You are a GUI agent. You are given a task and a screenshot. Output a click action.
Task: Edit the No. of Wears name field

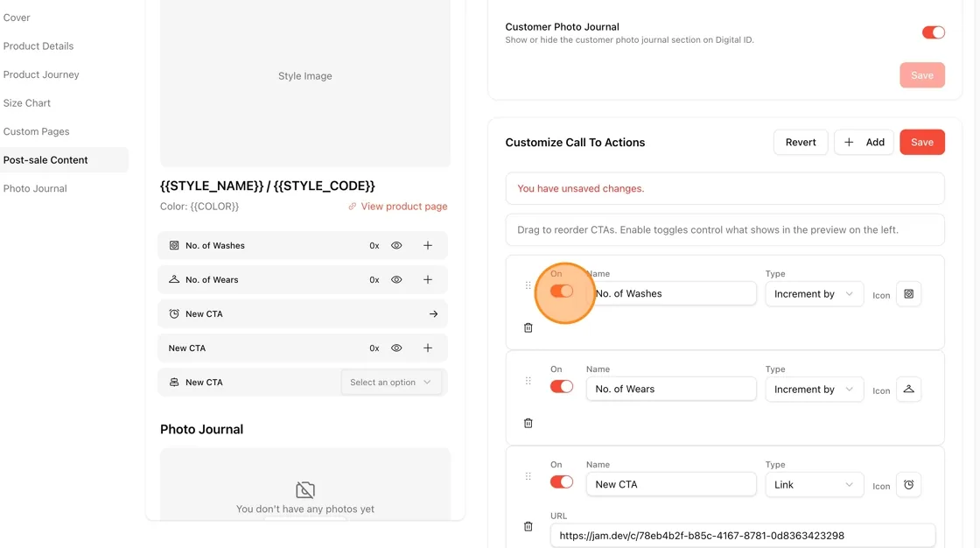pyautogui.click(x=671, y=389)
